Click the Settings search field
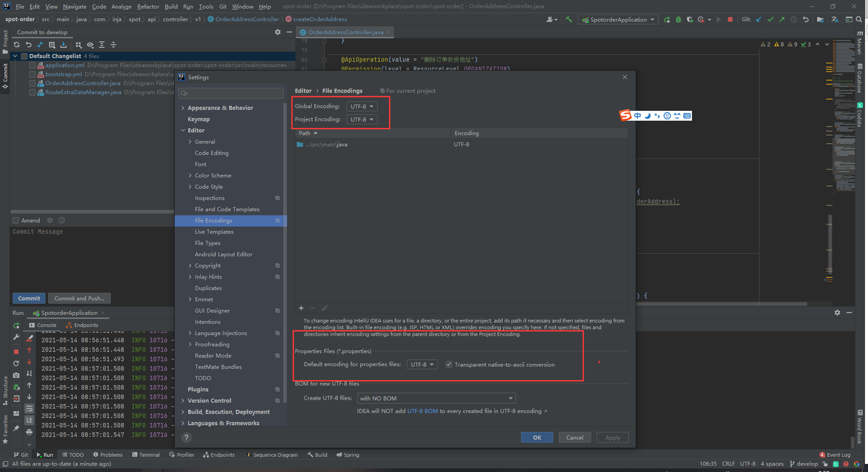Screen dimensions: 868x472 pos(231,93)
